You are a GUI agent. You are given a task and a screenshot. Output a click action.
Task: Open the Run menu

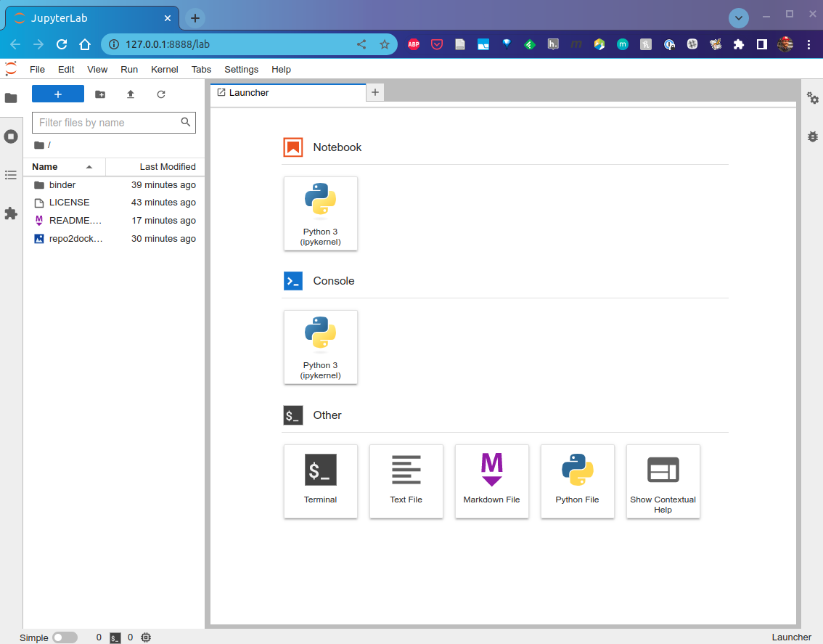[129, 70]
